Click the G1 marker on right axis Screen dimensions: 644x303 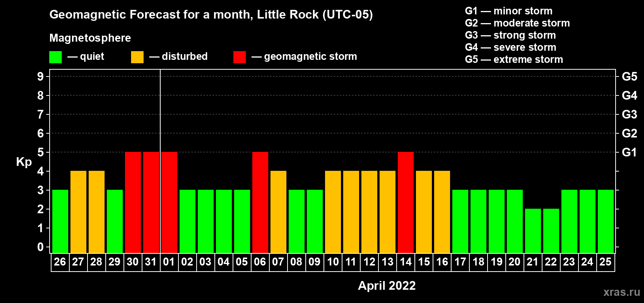[x=629, y=152]
